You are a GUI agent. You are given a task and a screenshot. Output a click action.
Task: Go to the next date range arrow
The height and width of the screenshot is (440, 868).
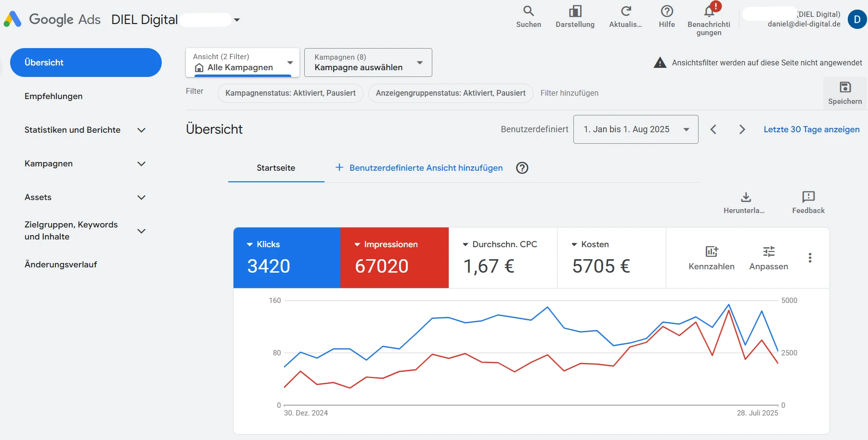click(742, 129)
